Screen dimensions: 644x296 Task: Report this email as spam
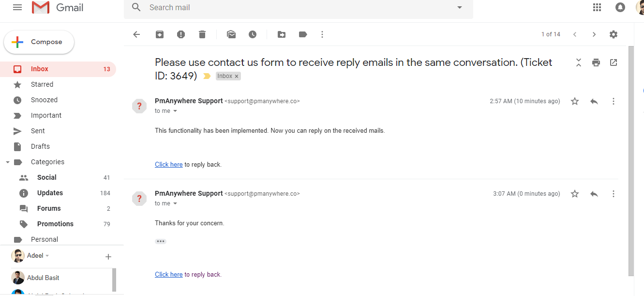tap(180, 34)
